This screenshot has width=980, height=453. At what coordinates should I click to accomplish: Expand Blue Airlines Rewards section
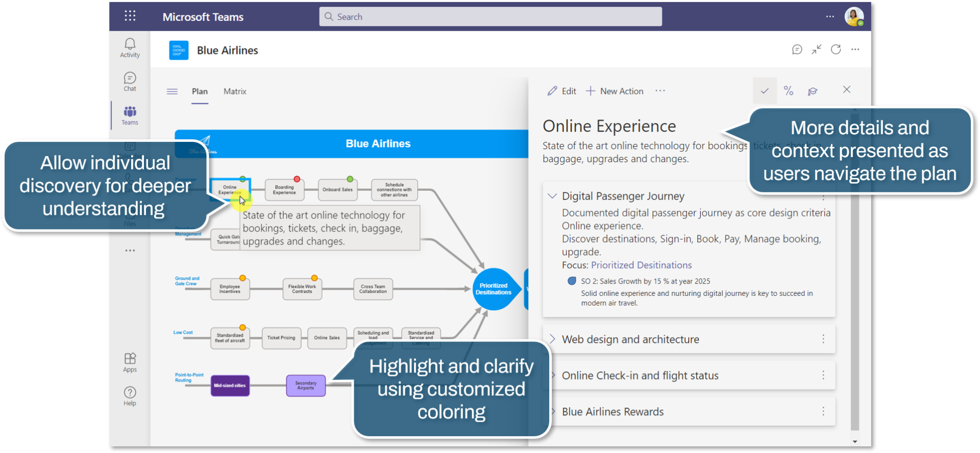pyautogui.click(x=554, y=411)
